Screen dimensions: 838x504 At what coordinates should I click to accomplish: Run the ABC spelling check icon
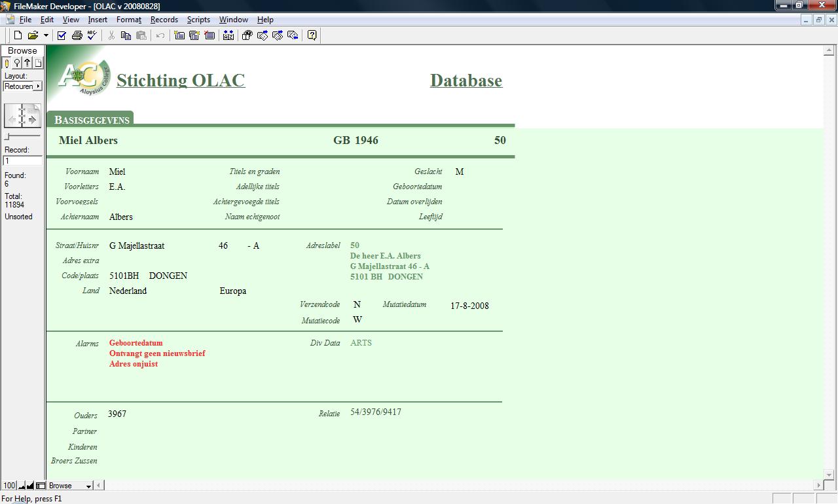click(x=92, y=35)
